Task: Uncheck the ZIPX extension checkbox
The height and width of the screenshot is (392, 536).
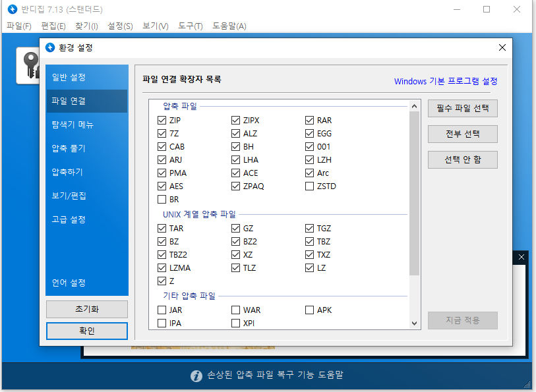Action: 235,120
